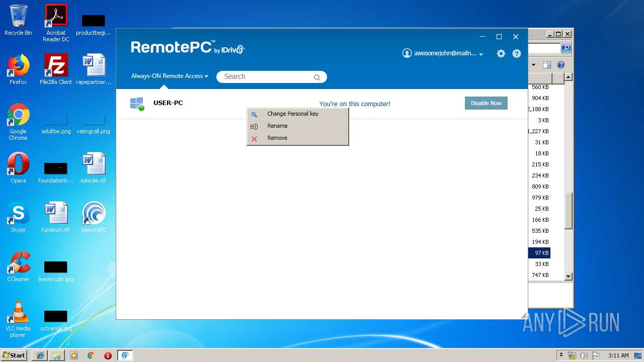Click Windows Media Player taskbar icon
Screen dimensions: 644x362
point(74,355)
